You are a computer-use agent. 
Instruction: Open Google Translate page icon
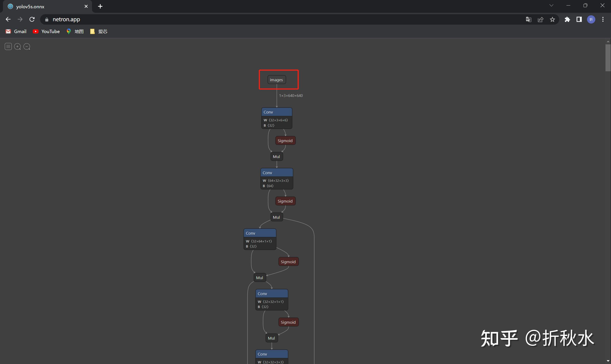coord(529,19)
